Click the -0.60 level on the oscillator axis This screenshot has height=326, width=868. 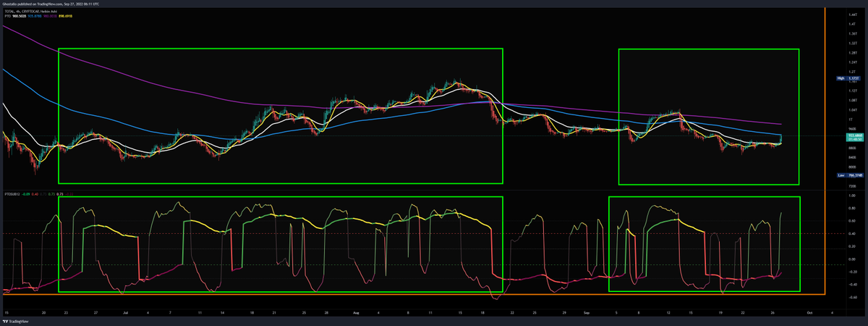[x=852, y=297]
